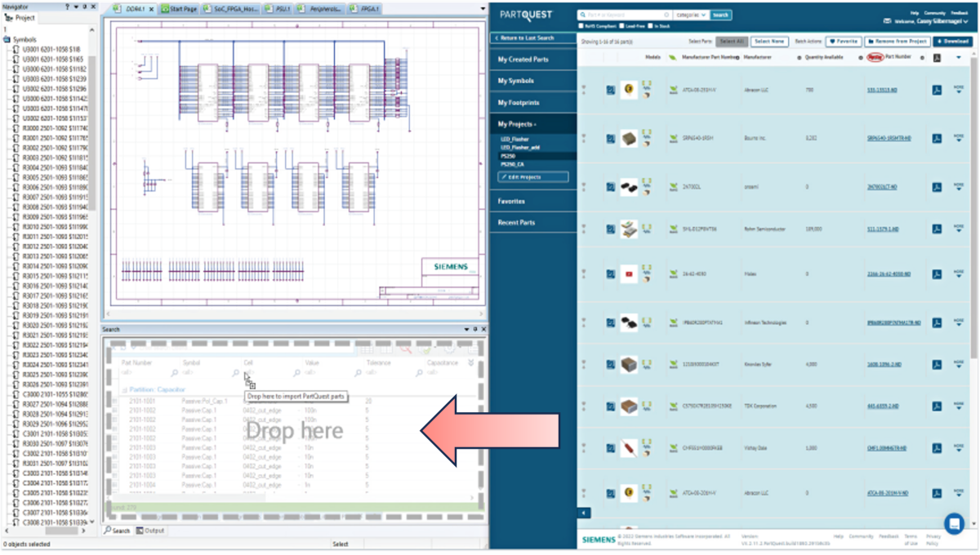Click parametric search icon in Bourns Inc. row
The width and height of the screenshot is (980, 555).
point(610,140)
